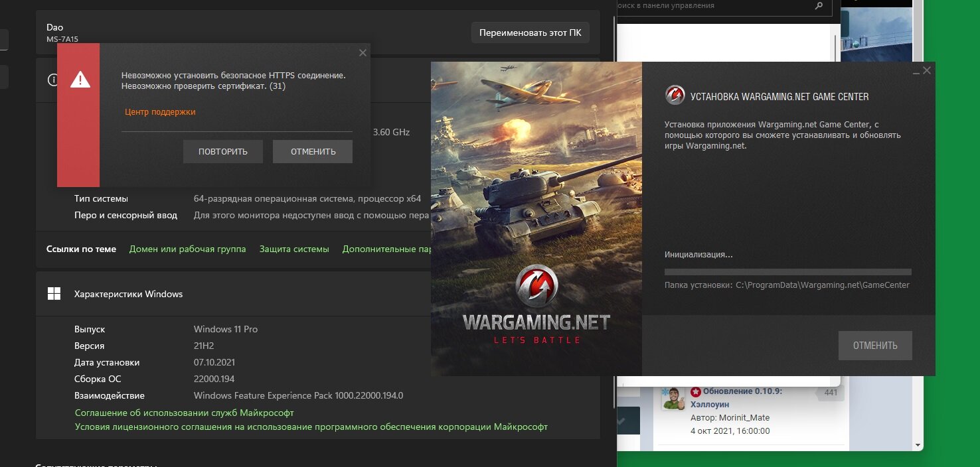The width and height of the screenshot is (980, 467).
Task: Select the Windows Feature Experience Pack text
Action: (x=298, y=396)
